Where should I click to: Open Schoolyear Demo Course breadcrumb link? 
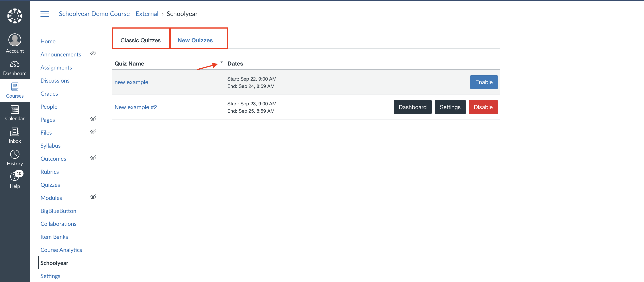[108, 14]
